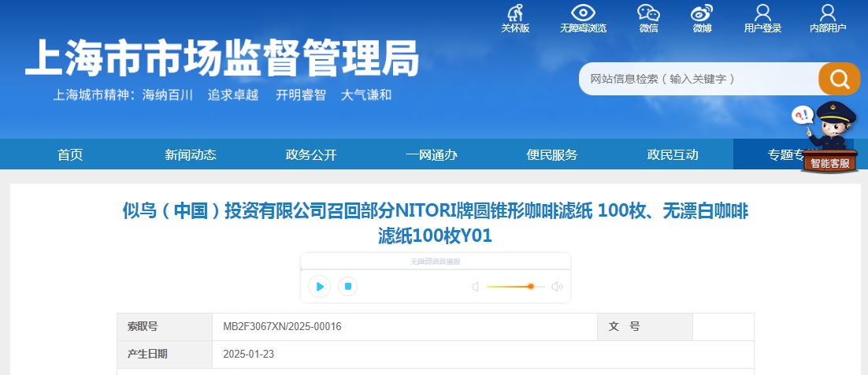The width and height of the screenshot is (868, 375).
Task: Mute audio with the left speaker icon
Action: [475, 287]
